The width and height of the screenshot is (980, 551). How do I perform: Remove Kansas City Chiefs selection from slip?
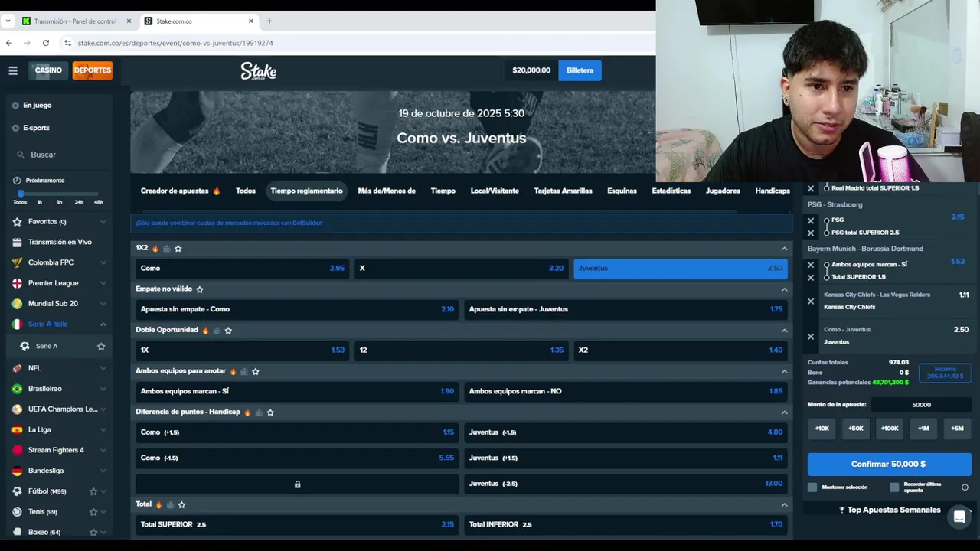pos(811,302)
